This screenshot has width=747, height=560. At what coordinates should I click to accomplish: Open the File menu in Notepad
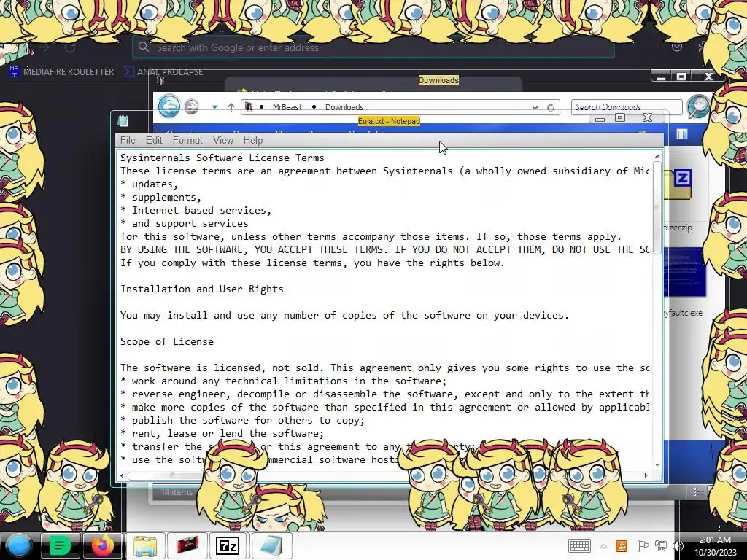(x=128, y=140)
